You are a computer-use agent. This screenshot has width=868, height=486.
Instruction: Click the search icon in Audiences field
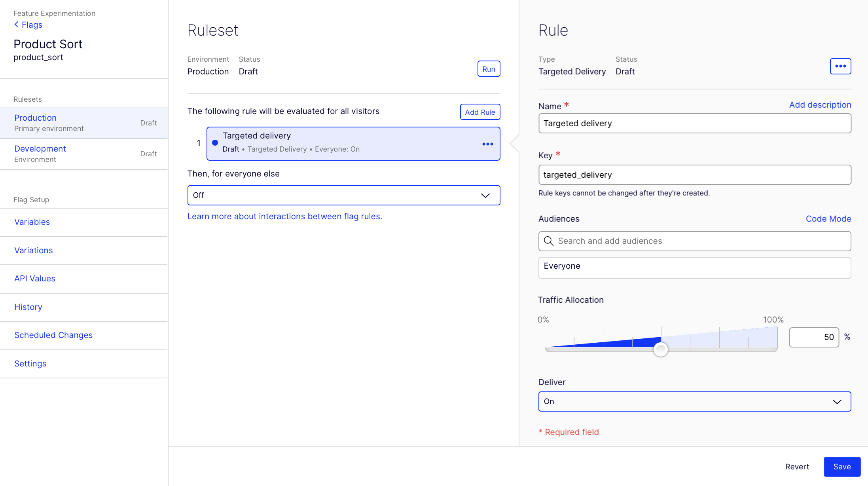point(548,240)
